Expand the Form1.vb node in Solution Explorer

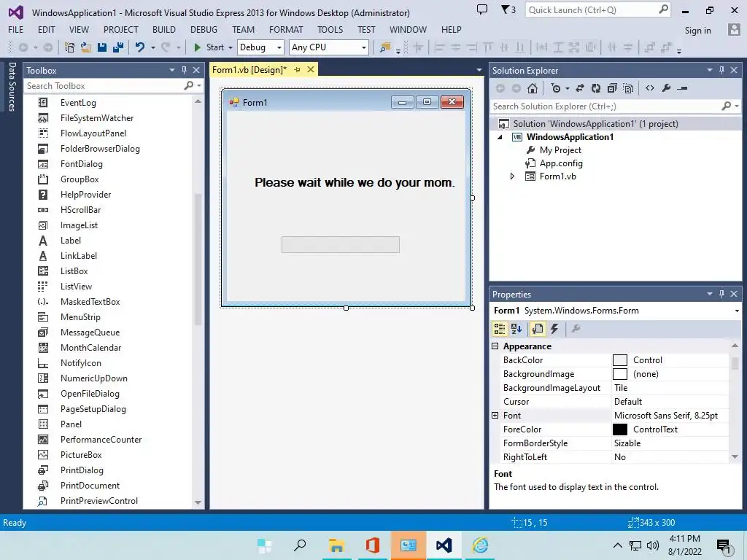point(512,176)
